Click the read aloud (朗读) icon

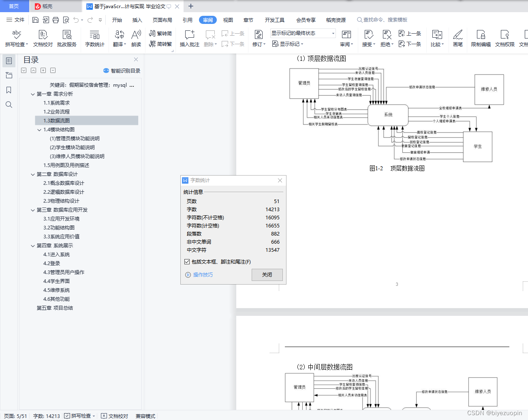click(x=136, y=39)
